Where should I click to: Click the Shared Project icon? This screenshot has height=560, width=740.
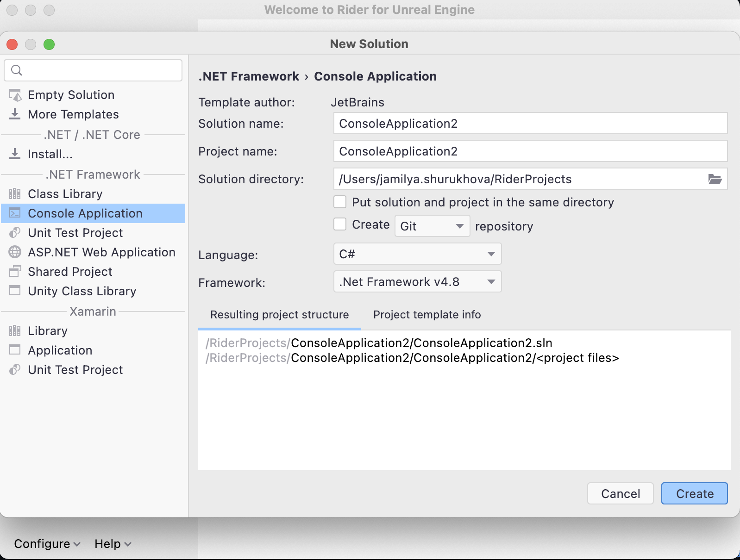[x=15, y=272]
